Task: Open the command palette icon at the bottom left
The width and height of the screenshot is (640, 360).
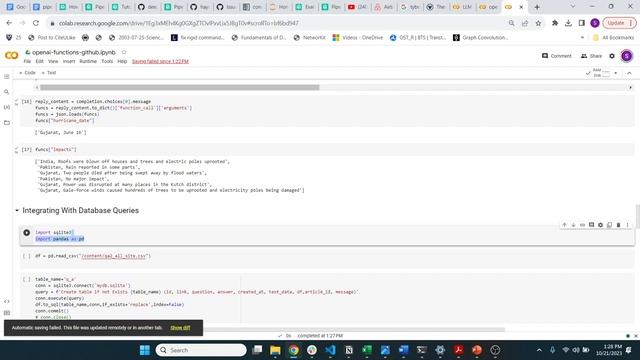Action: pyautogui.click(x=7, y=313)
